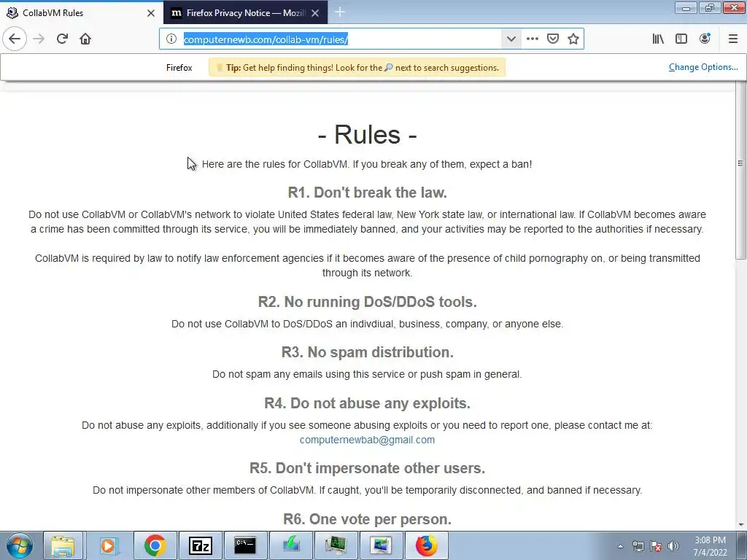747x560 pixels.
Task: Open the network tray icon
Action: pyautogui.click(x=638, y=546)
